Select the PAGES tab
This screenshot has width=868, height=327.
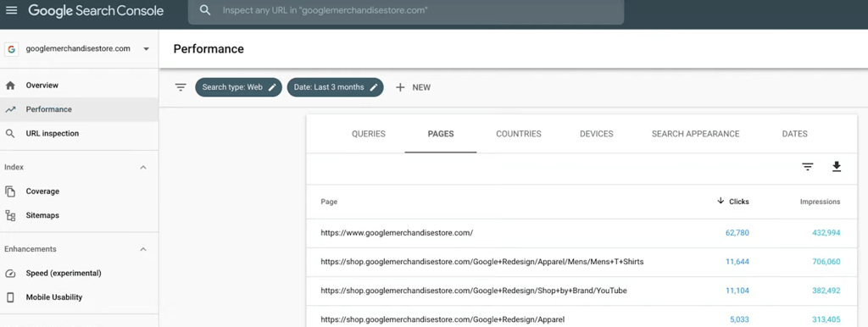pos(441,134)
